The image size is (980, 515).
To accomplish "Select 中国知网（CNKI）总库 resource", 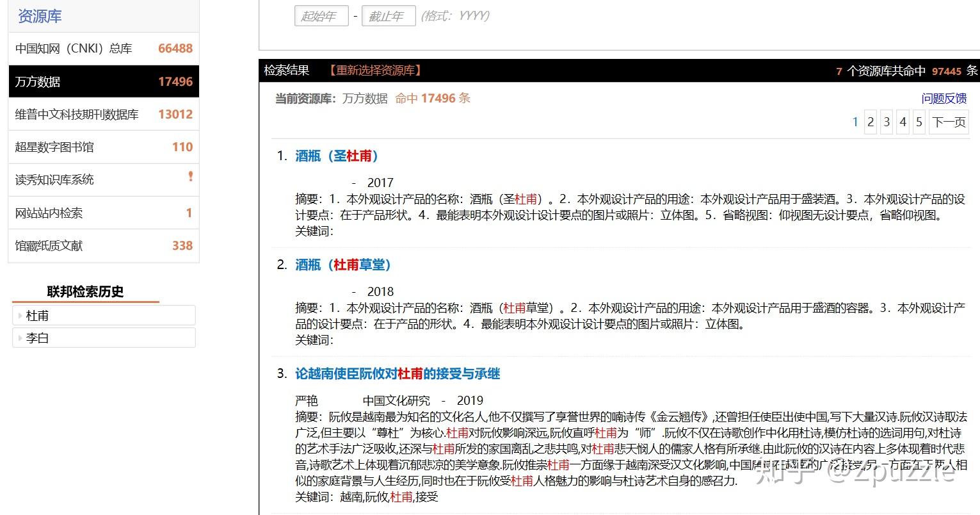I will 104,49.
